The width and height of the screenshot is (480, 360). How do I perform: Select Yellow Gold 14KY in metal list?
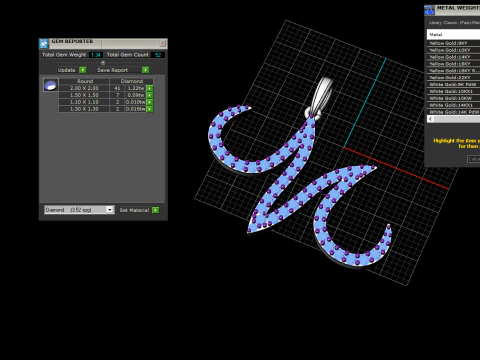pos(453,57)
